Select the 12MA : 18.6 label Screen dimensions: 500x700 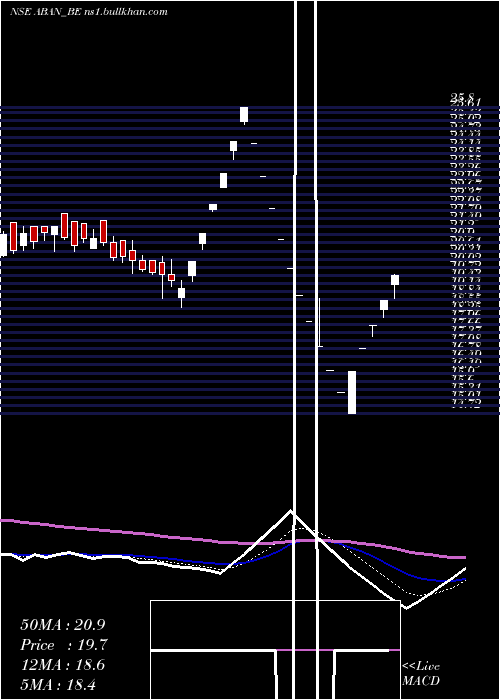(62, 665)
